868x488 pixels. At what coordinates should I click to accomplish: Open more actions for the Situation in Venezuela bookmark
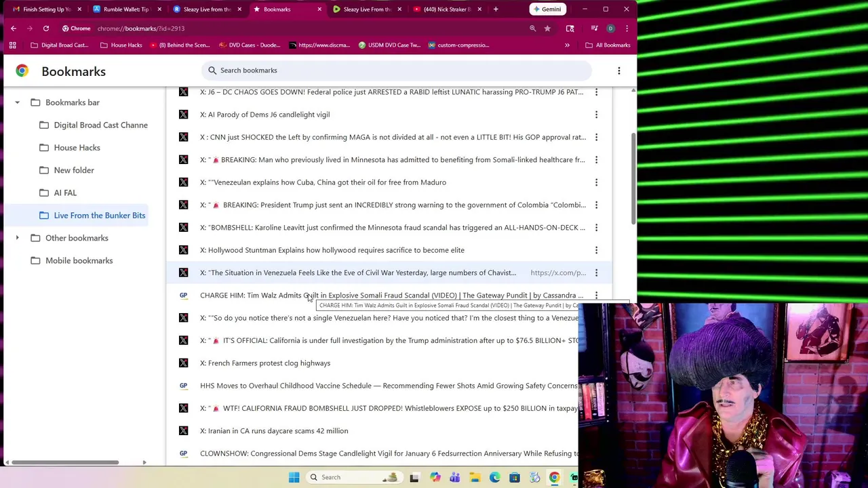pyautogui.click(x=596, y=272)
